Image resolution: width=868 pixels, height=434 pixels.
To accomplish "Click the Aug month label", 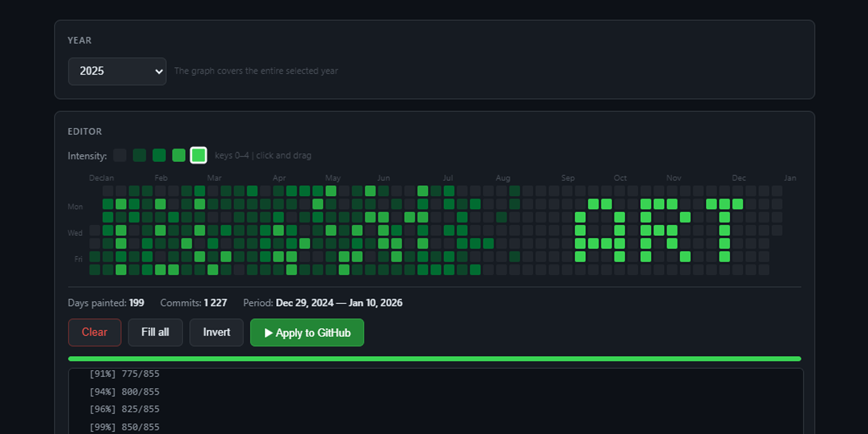I will 502,178.
